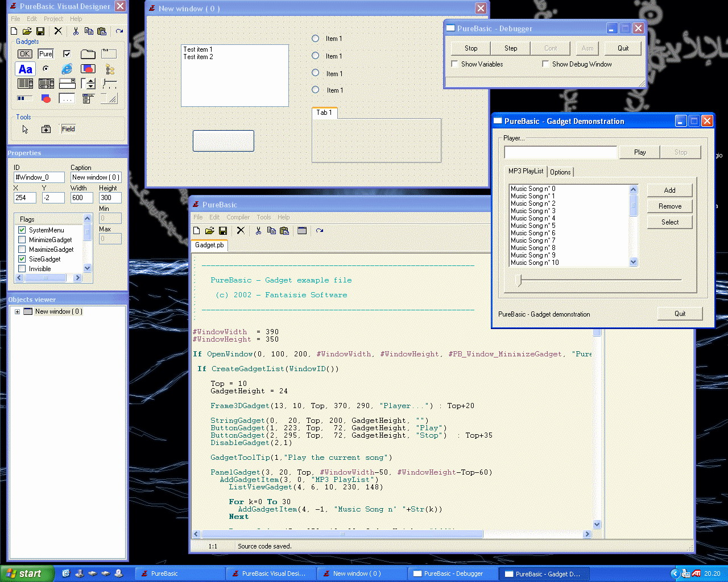Open Project menu in Visual Designer
Viewport: 728px width, 582px height.
pos(53,19)
